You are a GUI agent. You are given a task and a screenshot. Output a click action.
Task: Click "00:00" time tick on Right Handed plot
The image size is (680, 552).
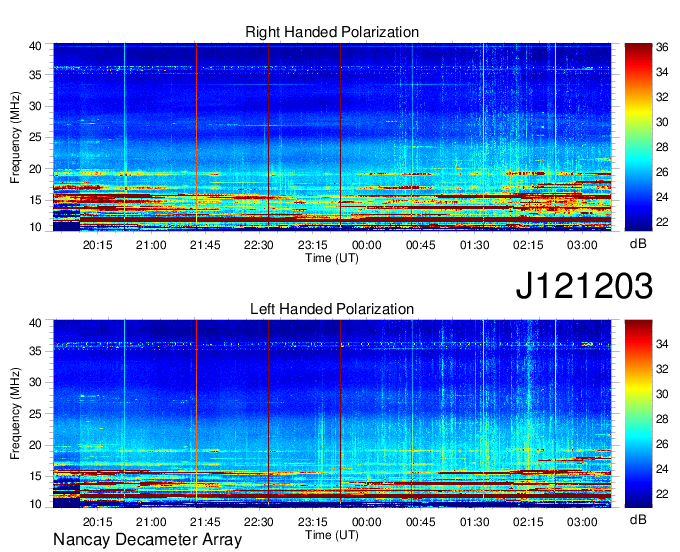pos(366,245)
